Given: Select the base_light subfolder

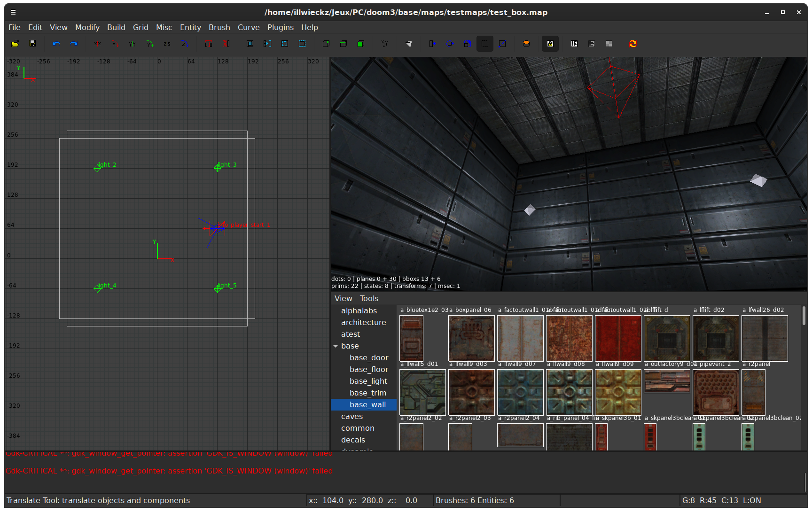Looking at the screenshot, I should (x=368, y=381).
